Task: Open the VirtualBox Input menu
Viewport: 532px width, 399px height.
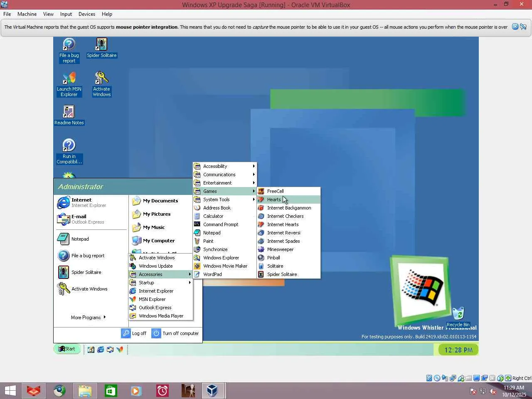Action: pyautogui.click(x=66, y=14)
